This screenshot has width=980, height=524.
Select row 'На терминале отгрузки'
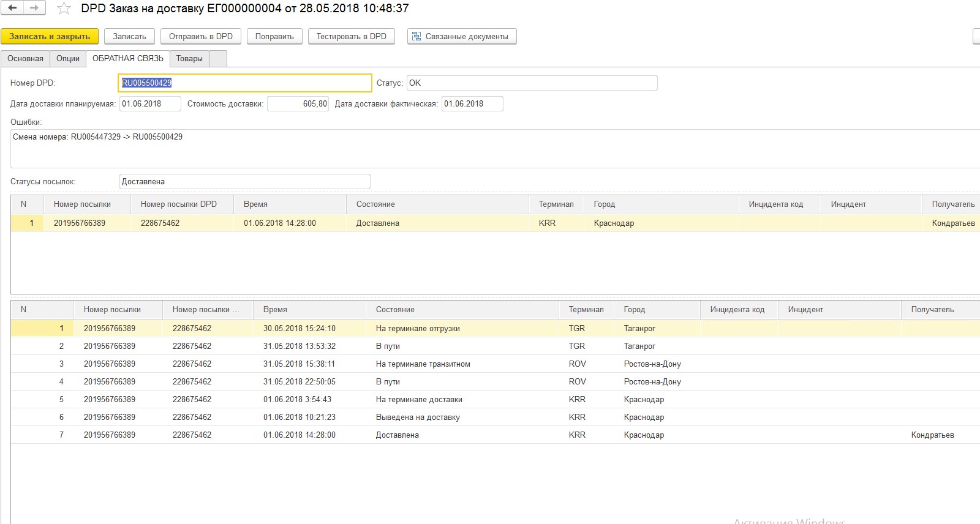pos(495,329)
